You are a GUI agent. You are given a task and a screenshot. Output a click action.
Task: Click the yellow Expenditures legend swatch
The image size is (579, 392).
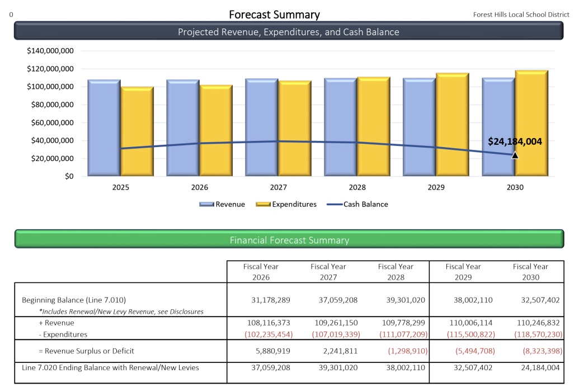[x=262, y=205]
